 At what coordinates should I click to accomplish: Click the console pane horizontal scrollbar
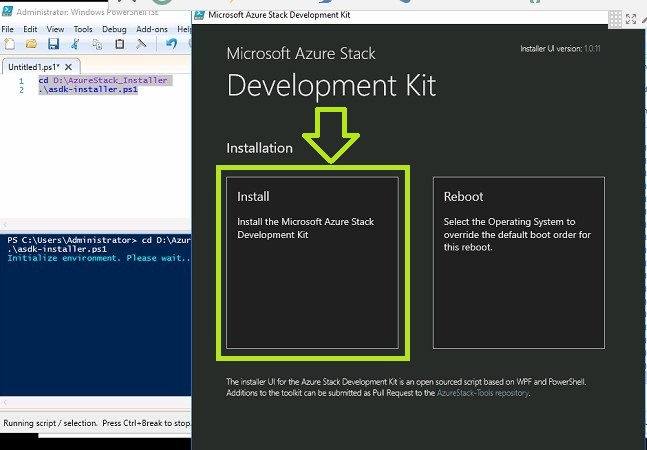(95, 402)
